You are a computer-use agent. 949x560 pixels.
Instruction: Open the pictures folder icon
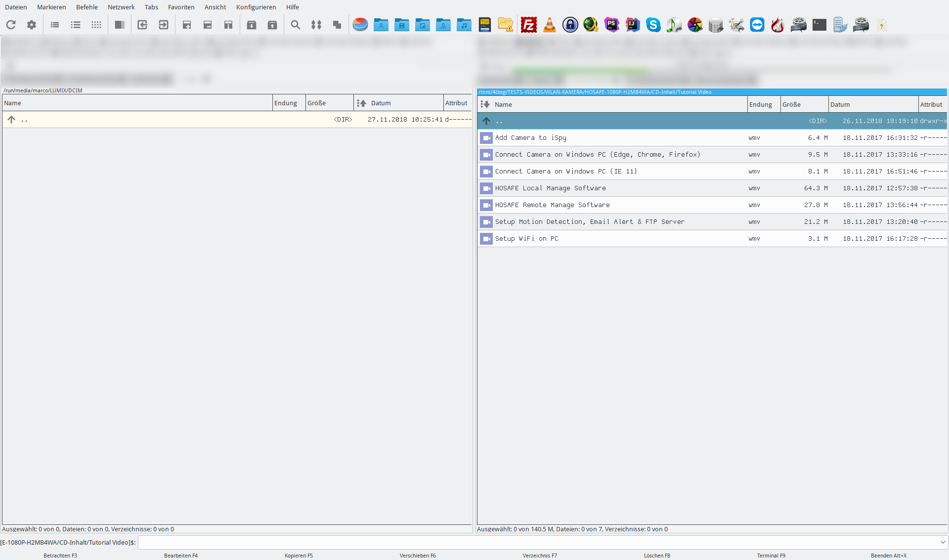(423, 25)
